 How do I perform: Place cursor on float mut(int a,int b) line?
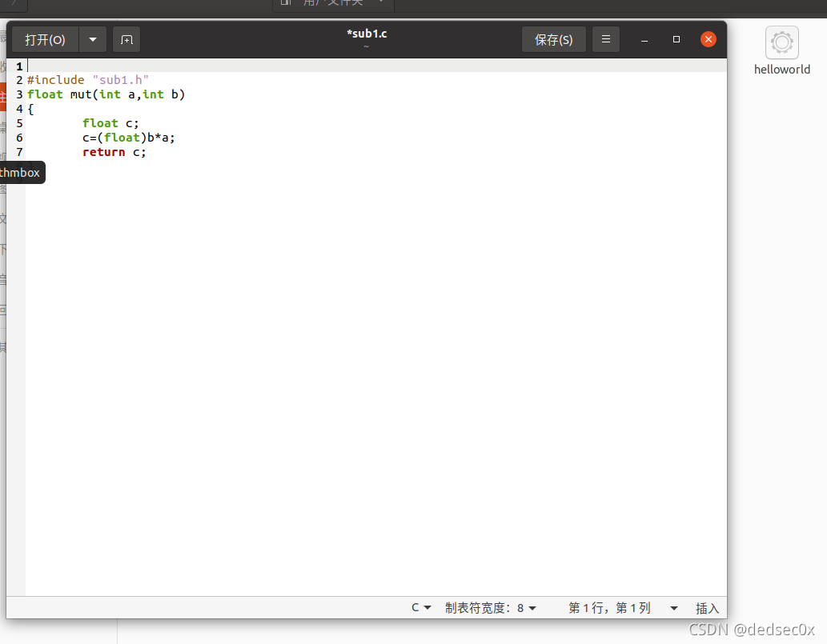click(106, 94)
